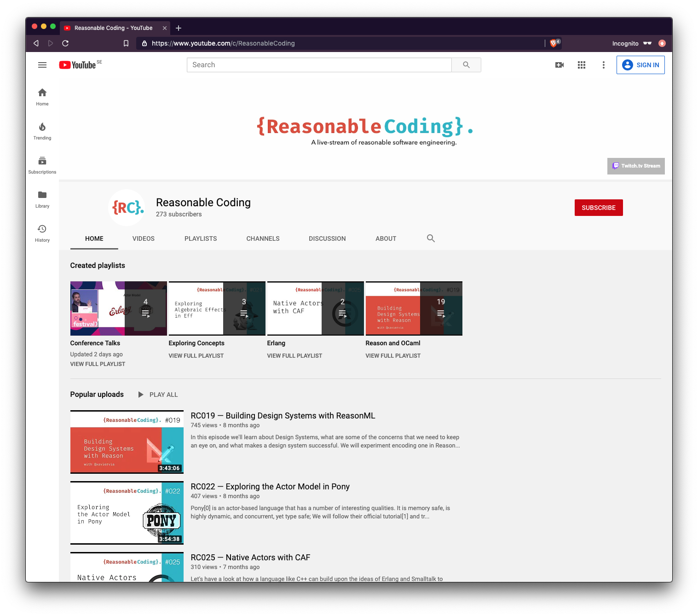The width and height of the screenshot is (698, 616).
Task: Open the channel search magnifier
Action: 431,238
